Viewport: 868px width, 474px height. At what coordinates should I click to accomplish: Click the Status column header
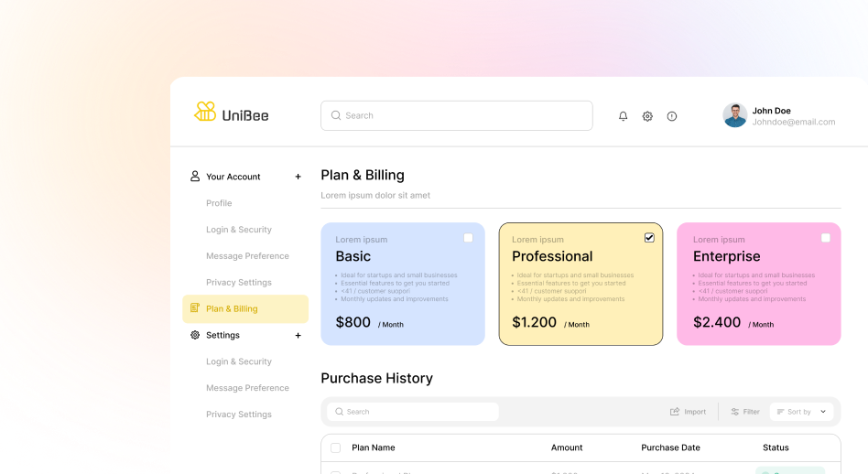tap(776, 447)
